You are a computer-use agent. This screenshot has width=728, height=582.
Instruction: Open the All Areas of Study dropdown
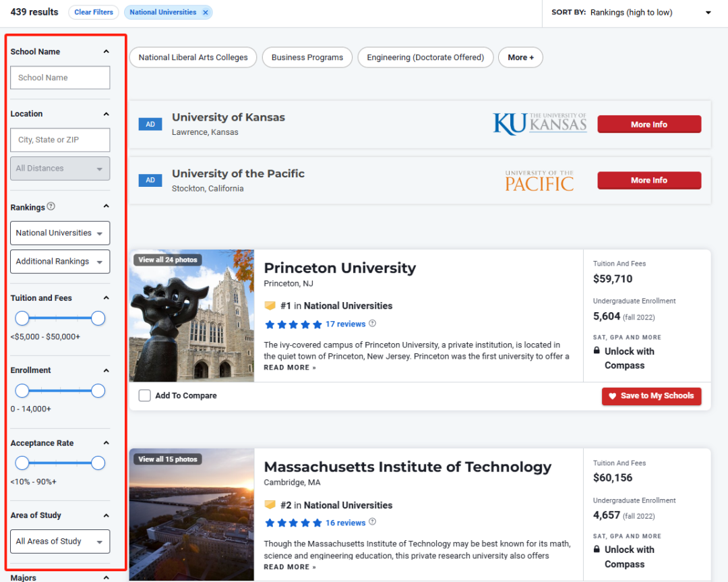tap(60, 542)
